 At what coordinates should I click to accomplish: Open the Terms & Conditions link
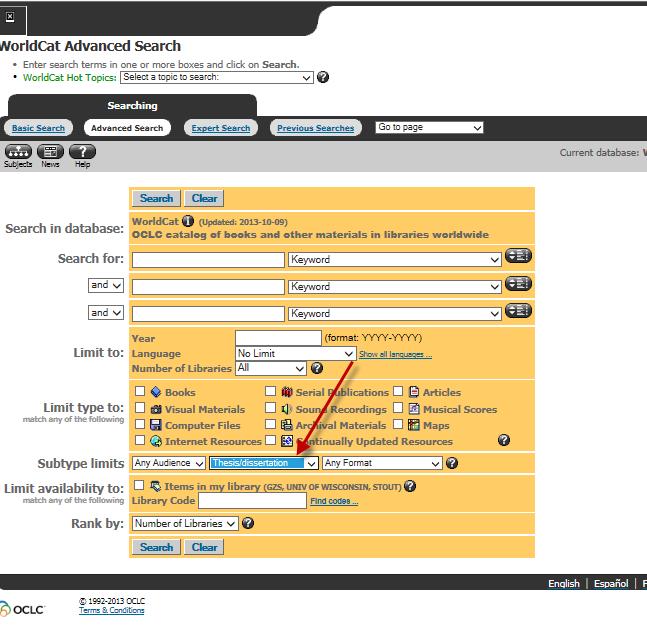tap(111, 610)
